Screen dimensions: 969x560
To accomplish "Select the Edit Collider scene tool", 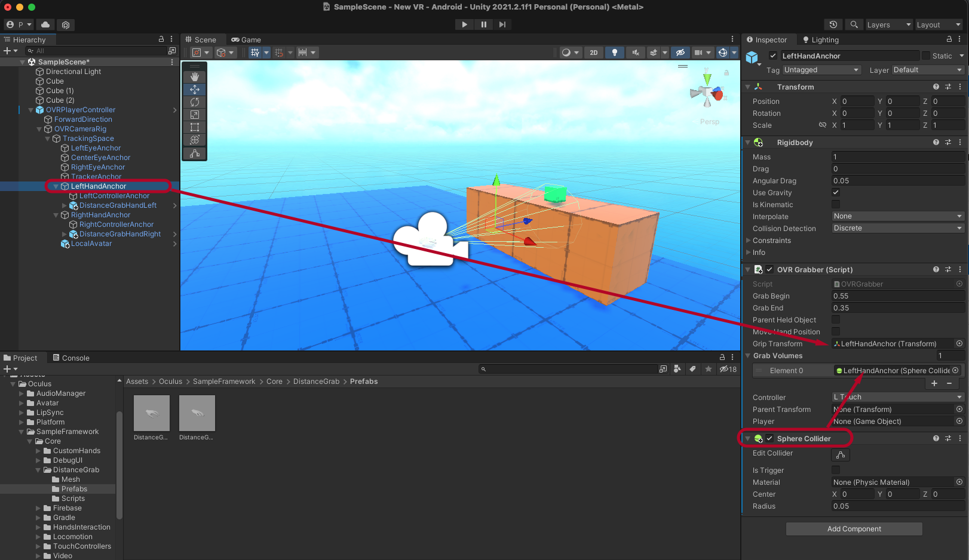I will 195,153.
